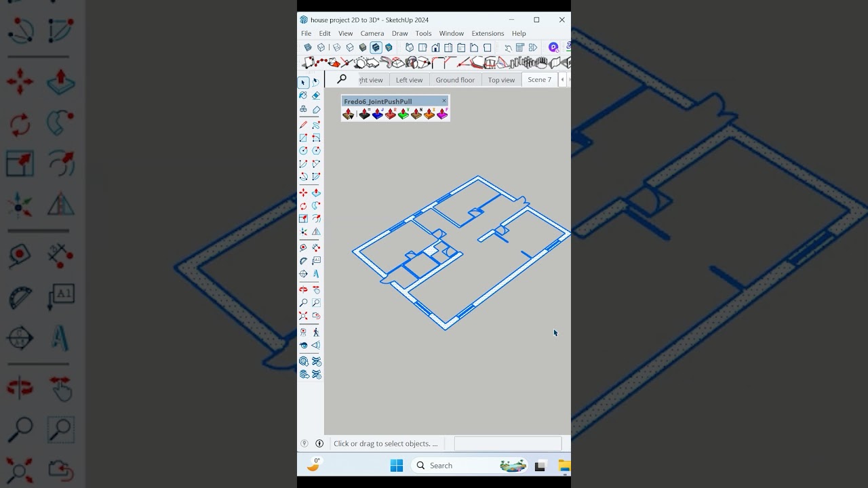Toggle Back Edges style
868x488 pixels.
(x=321, y=47)
